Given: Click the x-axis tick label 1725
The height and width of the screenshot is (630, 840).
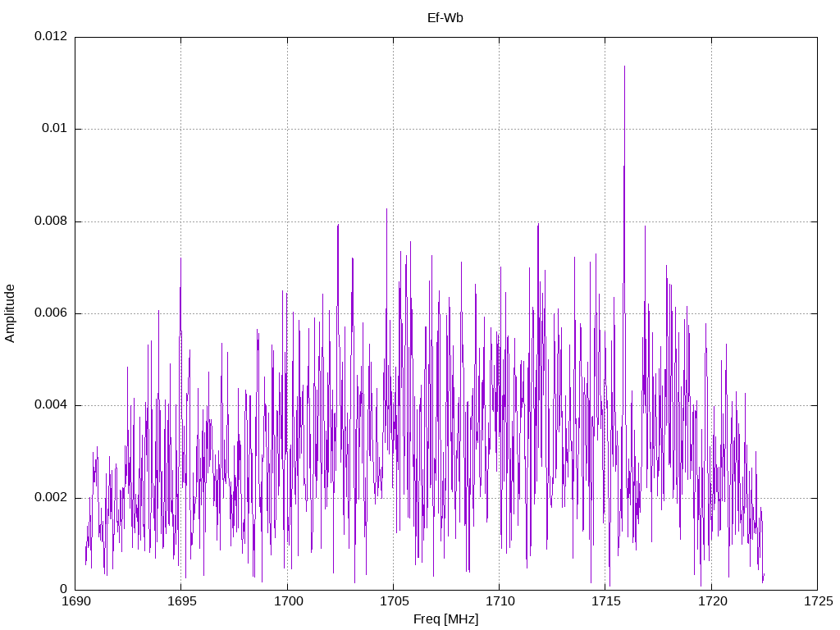Looking at the screenshot, I should [x=819, y=601].
